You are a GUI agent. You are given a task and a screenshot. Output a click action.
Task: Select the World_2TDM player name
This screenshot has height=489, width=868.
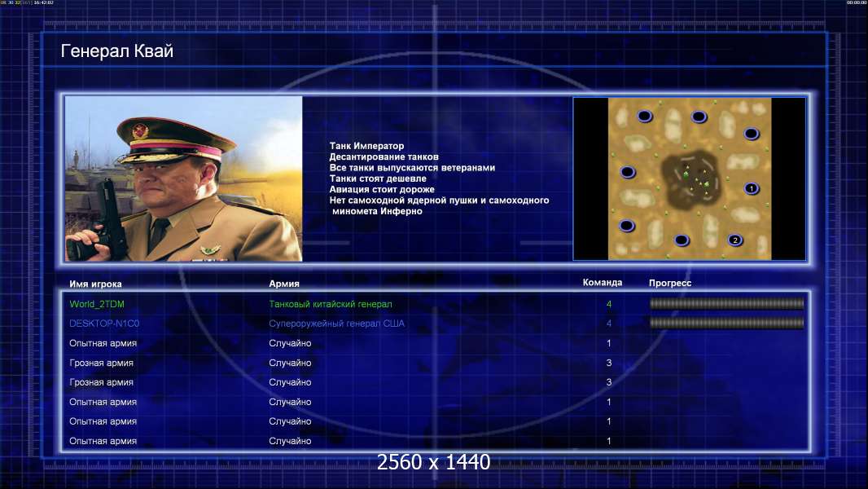click(x=97, y=304)
